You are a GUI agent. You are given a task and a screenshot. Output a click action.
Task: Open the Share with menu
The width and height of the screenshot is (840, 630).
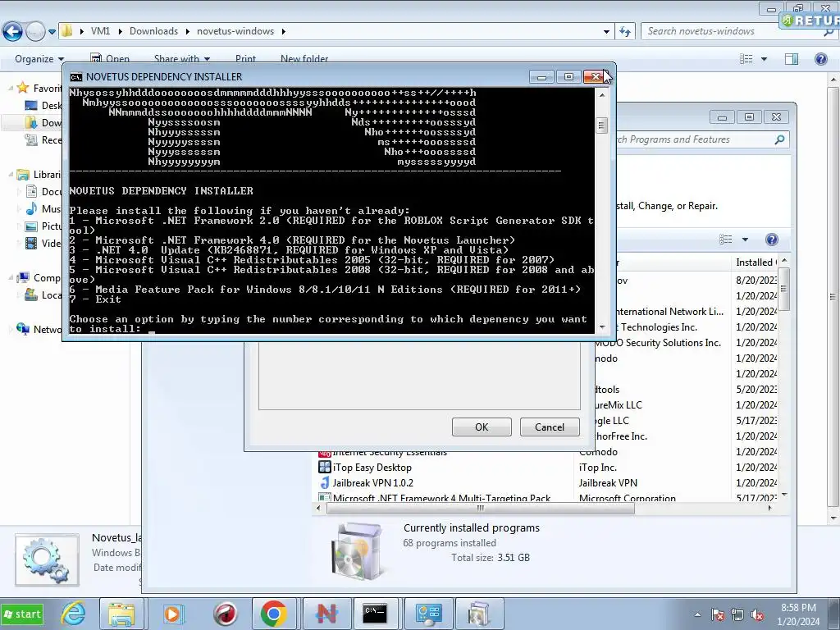pos(181,59)
